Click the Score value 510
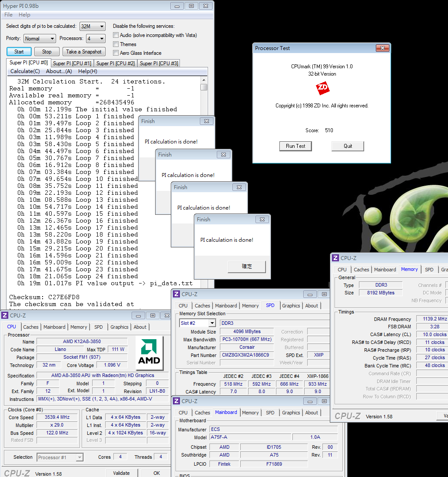 click(329, 130)
